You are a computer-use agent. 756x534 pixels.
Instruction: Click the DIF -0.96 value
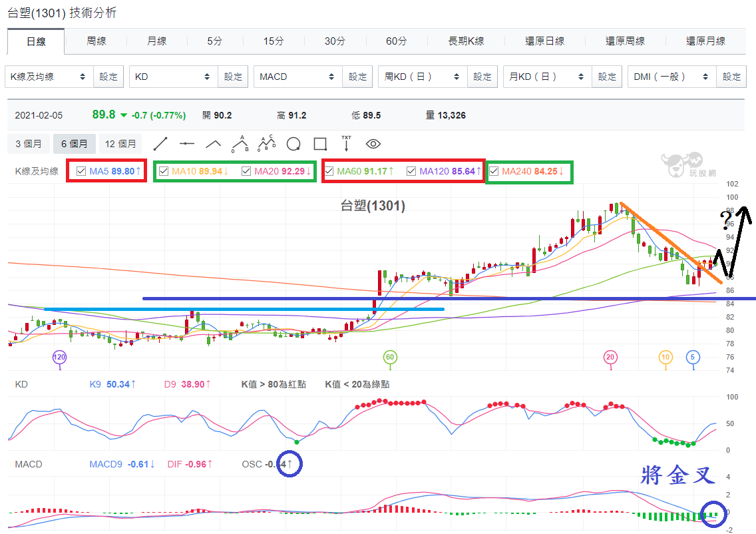(x=190, y=464)
